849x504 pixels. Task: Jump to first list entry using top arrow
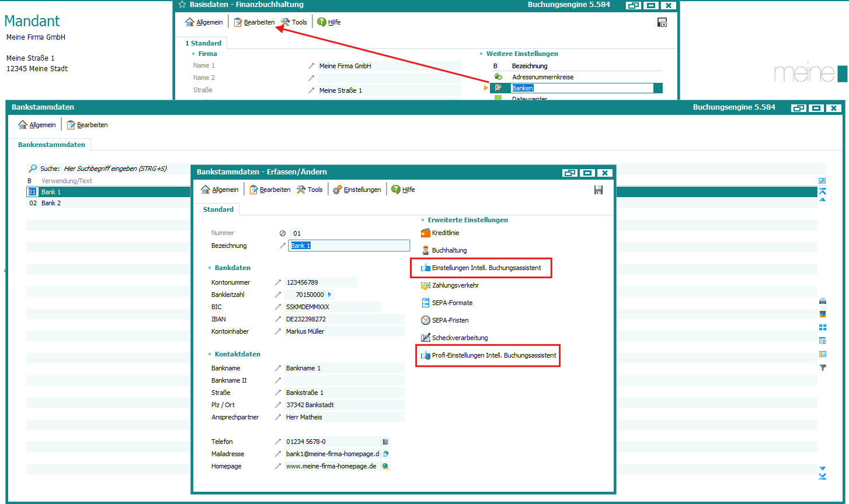click(x=823, y=191)
